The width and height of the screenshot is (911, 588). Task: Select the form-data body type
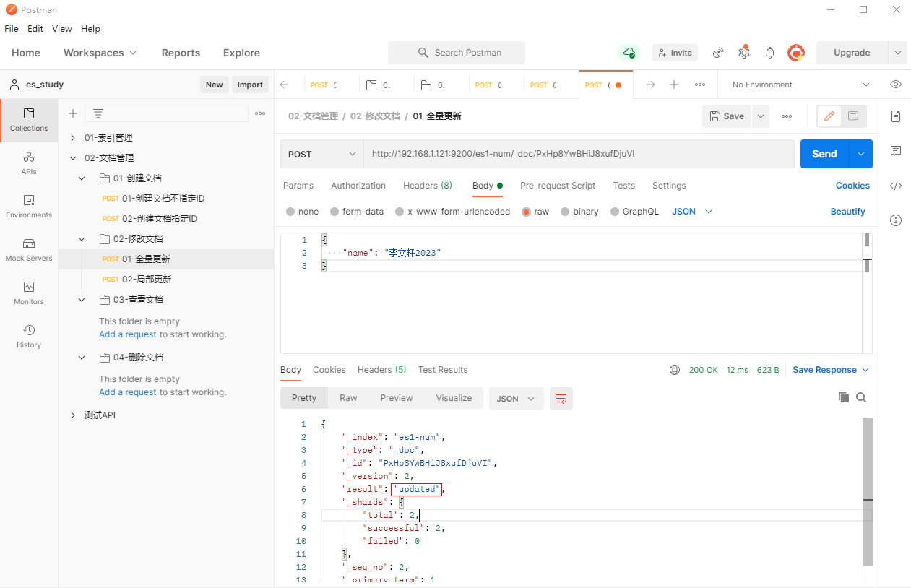coord(334,212)
